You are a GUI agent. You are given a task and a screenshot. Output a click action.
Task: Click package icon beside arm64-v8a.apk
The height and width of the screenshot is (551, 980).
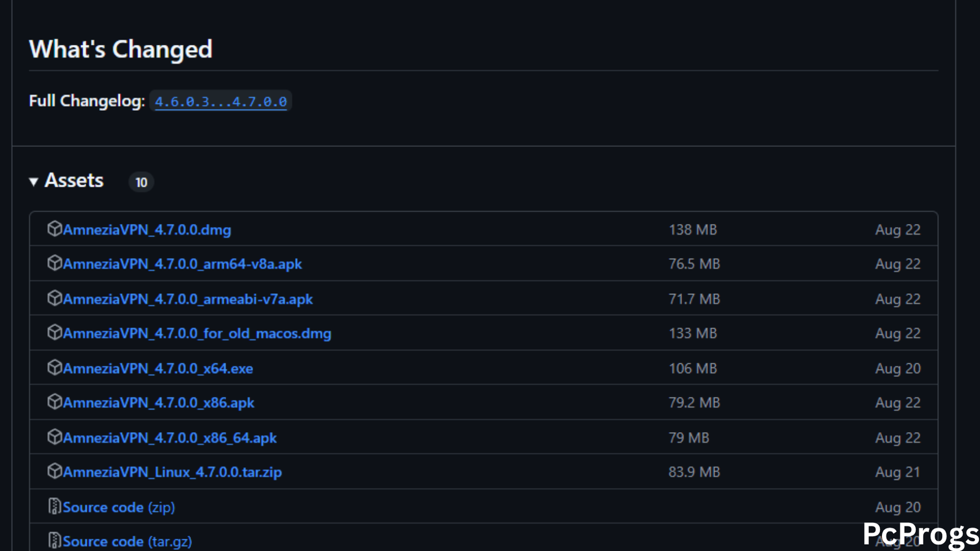[55, 263]
